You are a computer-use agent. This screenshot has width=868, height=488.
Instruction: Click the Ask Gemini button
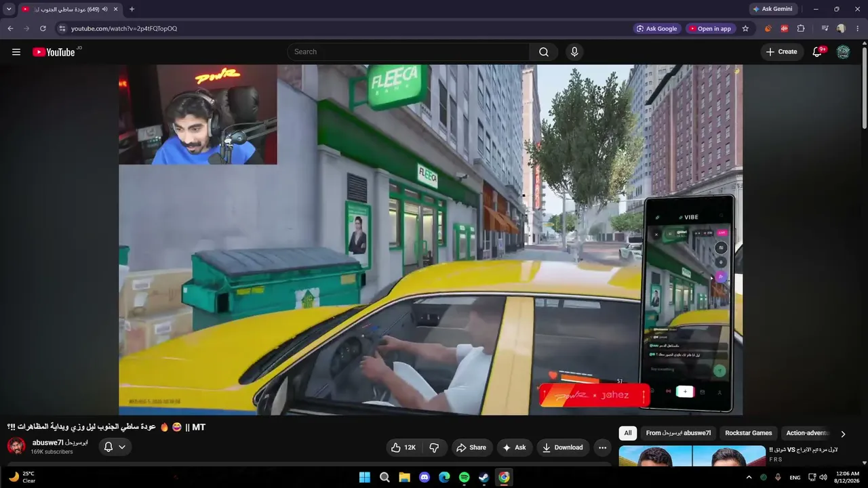(x=773, y=9)
